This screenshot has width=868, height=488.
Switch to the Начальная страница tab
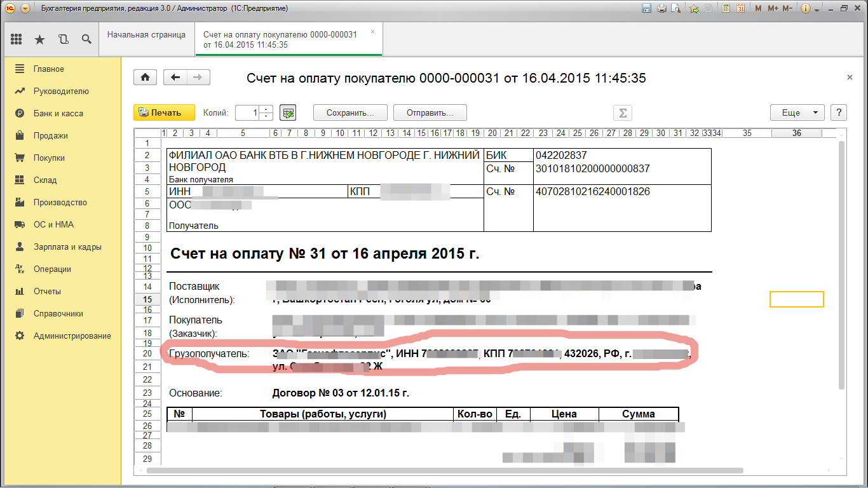point(146,35)
